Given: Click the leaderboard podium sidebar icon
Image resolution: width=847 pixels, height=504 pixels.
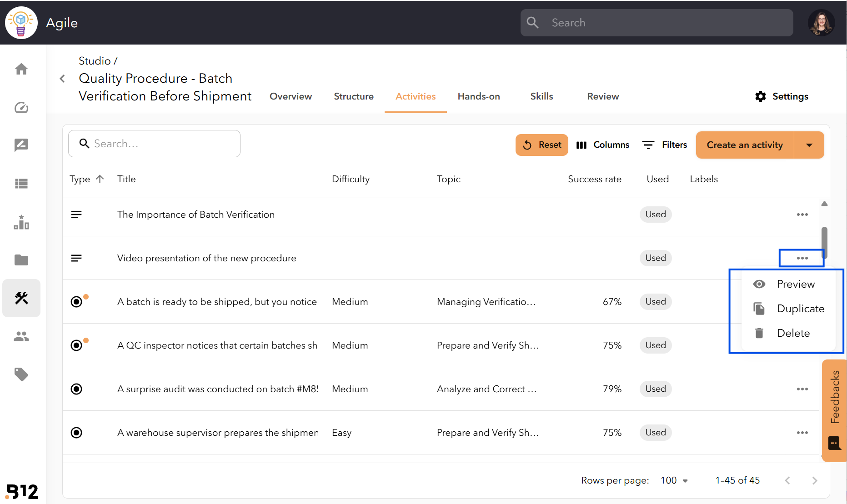Looking at the screenshot, I should click(21, 222).
